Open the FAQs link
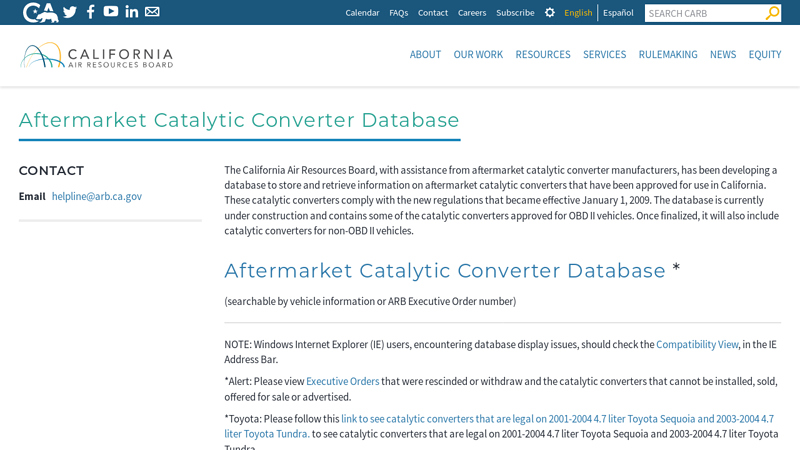This screenshot has height=450, width=800. pyautogui.click(x=398, y=13)
